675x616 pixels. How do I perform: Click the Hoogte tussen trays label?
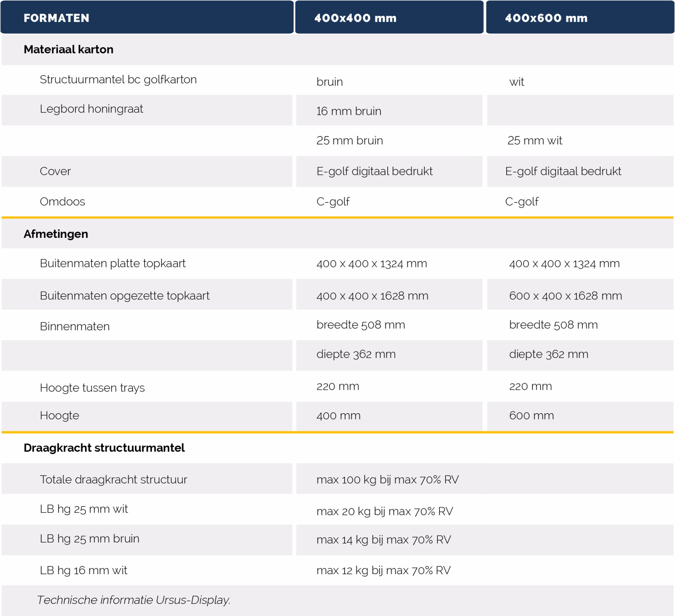[x=92, y=388]
